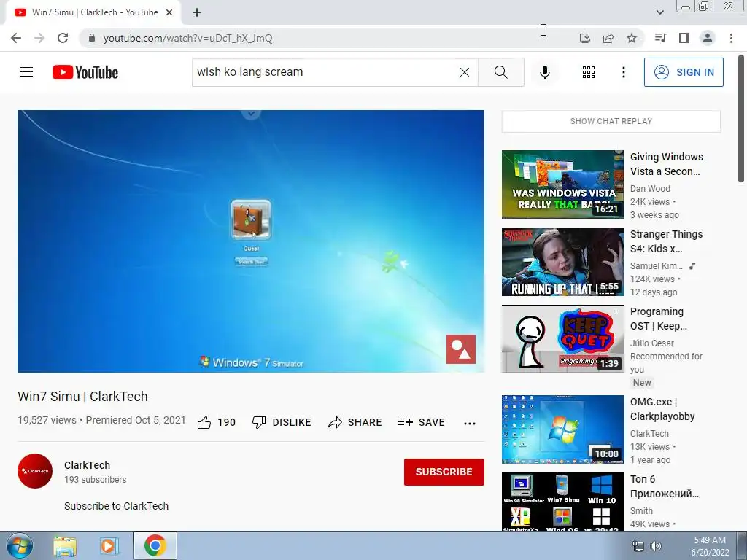Go forward with the browser forward arrow

pos(39,38)
